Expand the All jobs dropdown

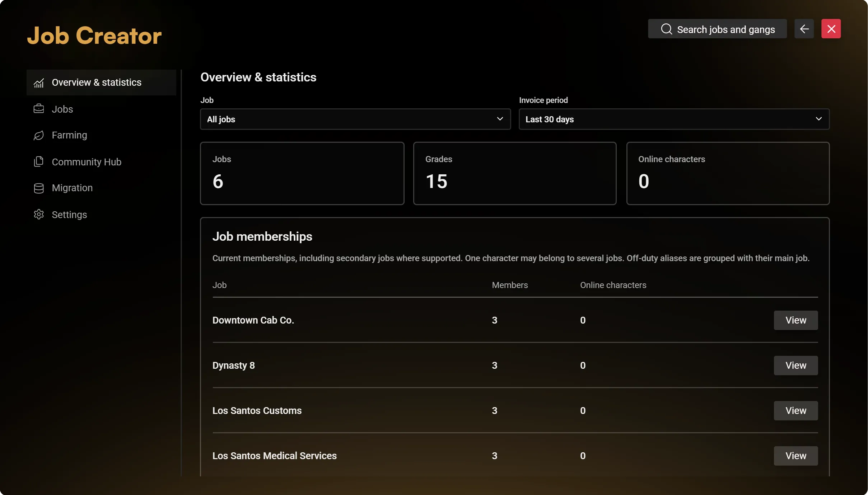click(355, 119)
